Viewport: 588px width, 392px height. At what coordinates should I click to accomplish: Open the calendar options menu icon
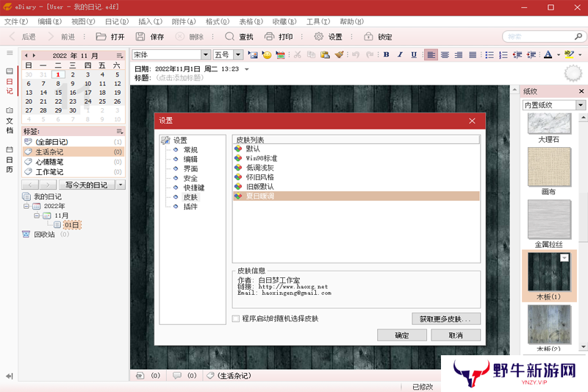pyautogui.click(x=120, y=55)
